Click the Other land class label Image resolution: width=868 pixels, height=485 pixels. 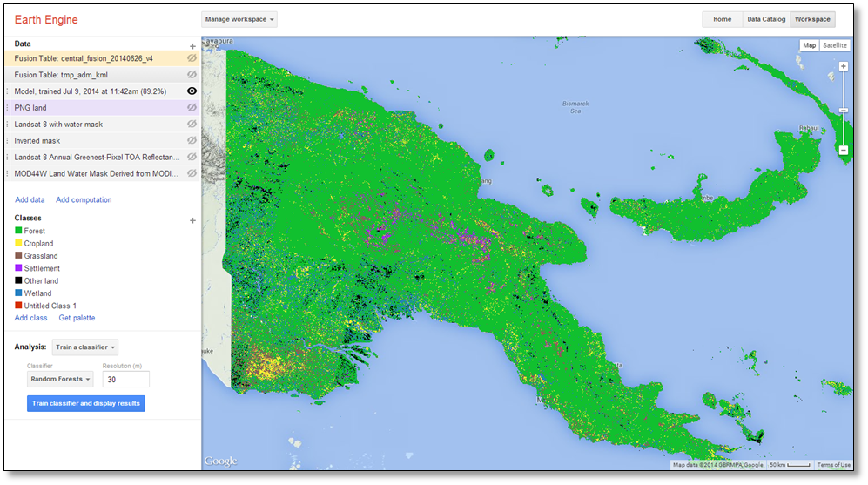tap(41, 280)
